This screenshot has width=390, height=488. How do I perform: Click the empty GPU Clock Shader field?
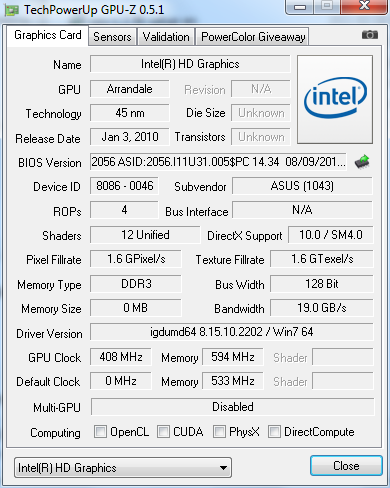(x=343, y=357)
